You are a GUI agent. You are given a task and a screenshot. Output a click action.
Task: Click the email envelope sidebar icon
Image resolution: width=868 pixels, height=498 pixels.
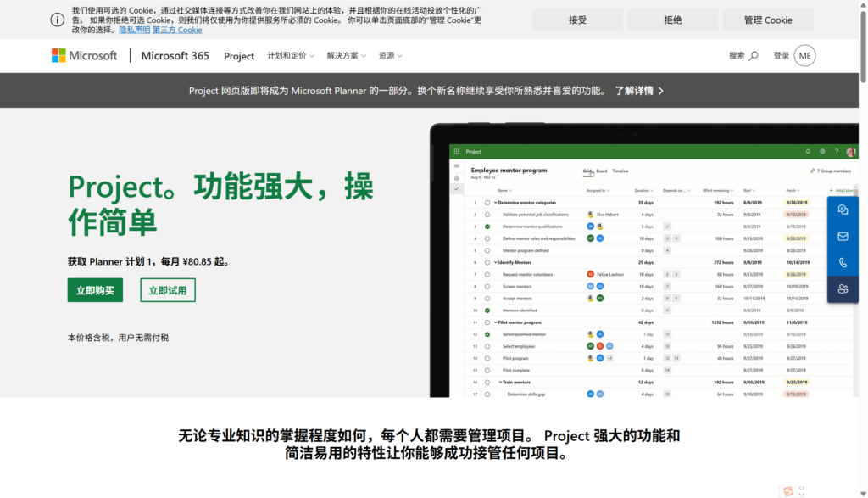click(843, 237)
